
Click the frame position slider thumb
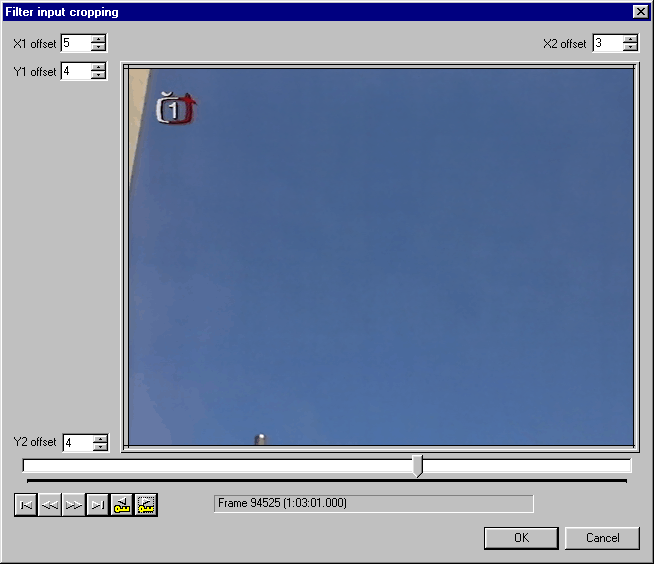pyautogui.click(x=418, y=466)
